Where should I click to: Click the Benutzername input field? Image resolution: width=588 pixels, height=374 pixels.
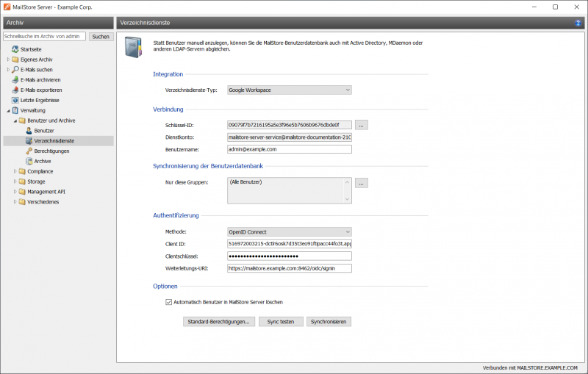point(289,149)
